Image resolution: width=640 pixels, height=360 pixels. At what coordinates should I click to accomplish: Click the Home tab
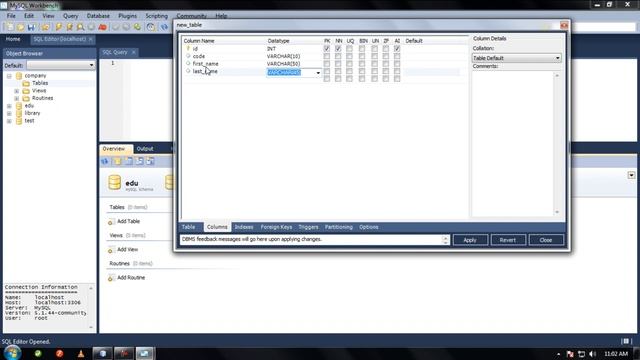point(13,39)
